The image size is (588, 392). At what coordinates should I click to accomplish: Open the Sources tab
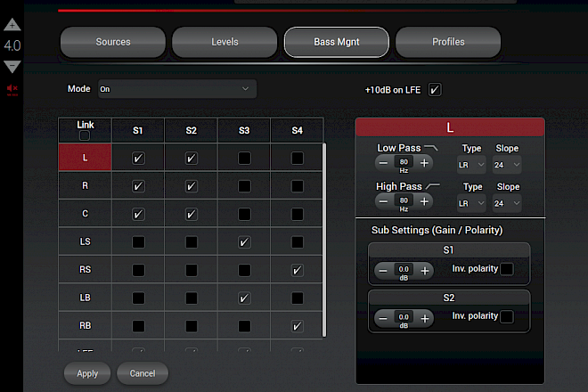click(x=113, y=42)
